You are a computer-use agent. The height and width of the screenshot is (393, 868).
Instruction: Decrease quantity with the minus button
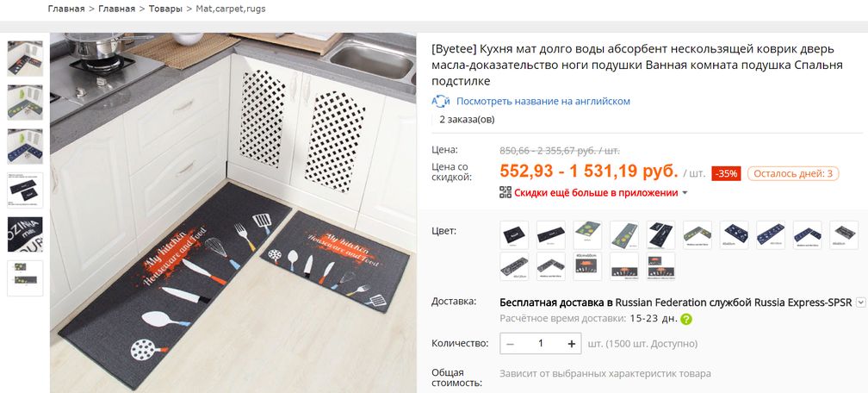coord(511,344)
